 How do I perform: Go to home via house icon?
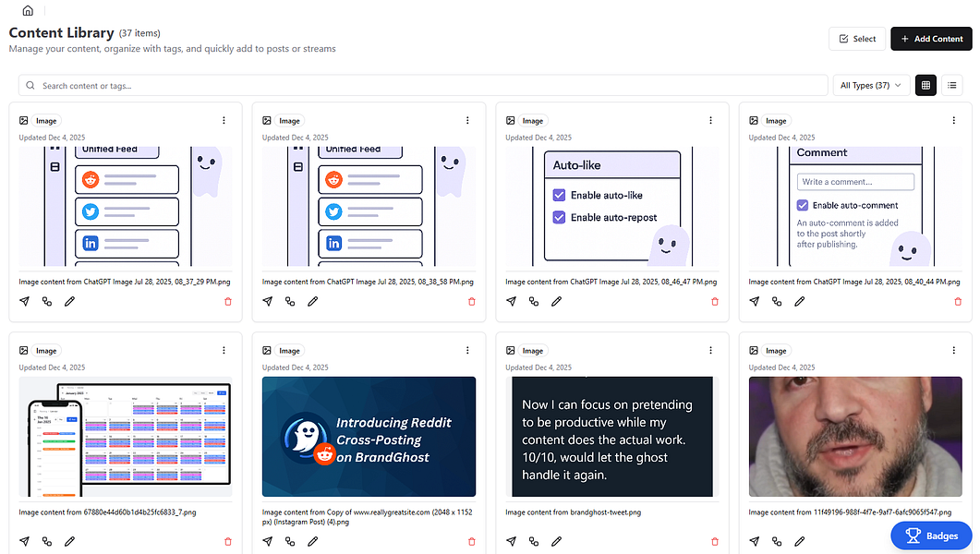28,10
